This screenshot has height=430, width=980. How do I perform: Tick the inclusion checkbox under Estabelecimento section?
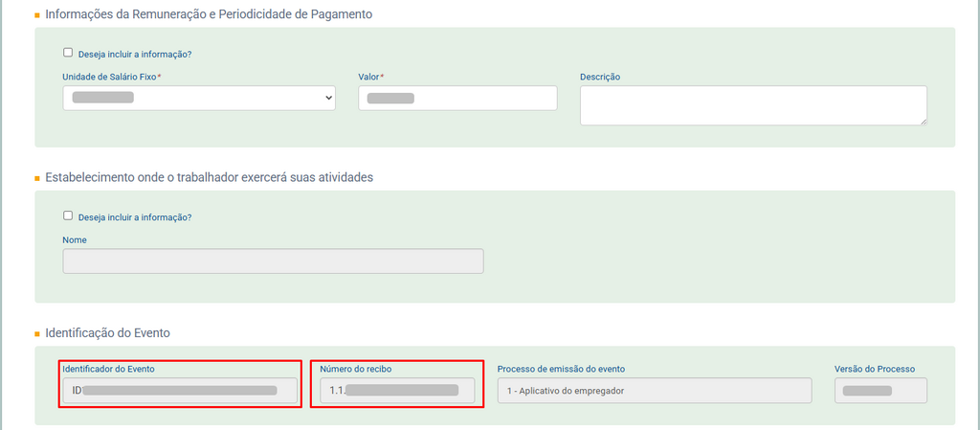[x=68, y=215]
